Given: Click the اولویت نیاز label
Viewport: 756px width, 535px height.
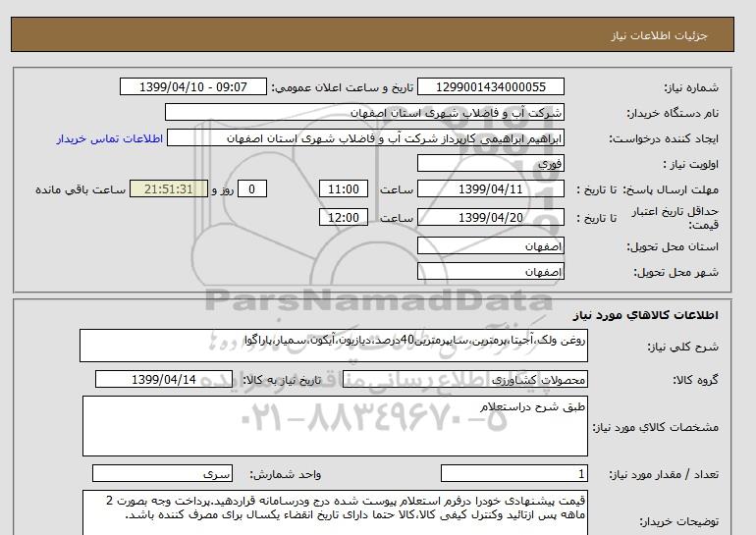Looking at the screenshot, I should (x=691, y=164).
